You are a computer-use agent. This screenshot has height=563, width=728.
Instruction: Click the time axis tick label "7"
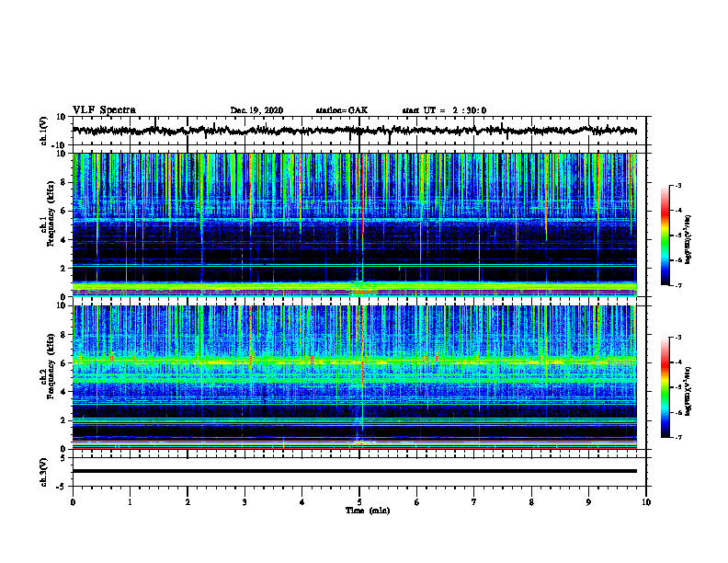pos(474,502)
